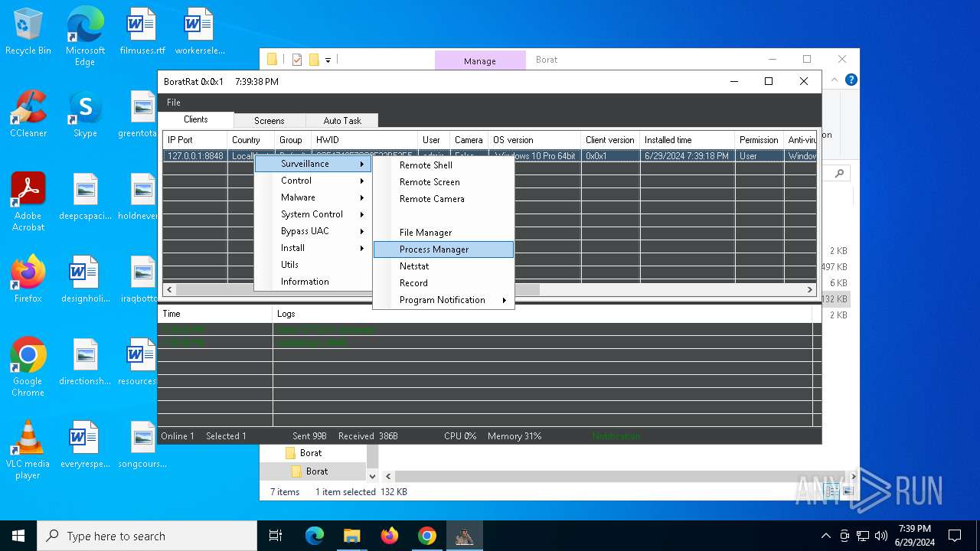This screenshot has height=551, width=980.
Task: Sort by Installed time column header
Action: tap(688, 140)
